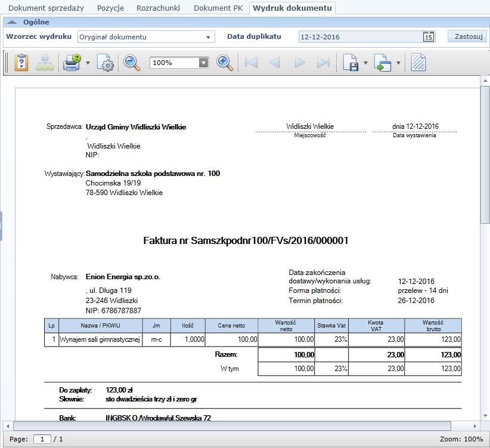Image resolution: width=490 pixels, height=448 pixels.
Task: Click the bank line INGBSK O./Wrocław/ul.Szewska 72
Action: click(x=158, y=418)
